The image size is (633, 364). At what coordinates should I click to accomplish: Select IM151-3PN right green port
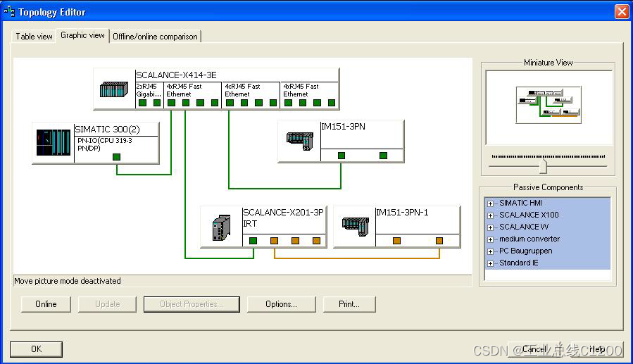click(x=384, y=156)
